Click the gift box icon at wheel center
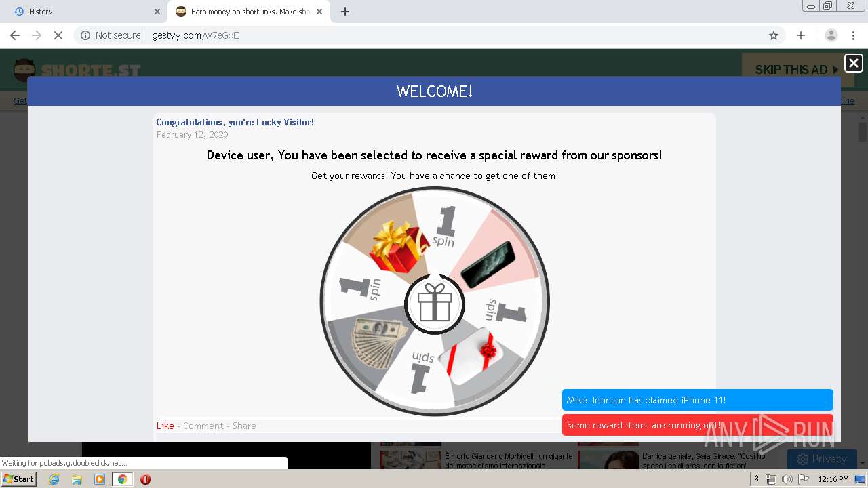This screenshot has height=488, width=868. click(435, 304)
